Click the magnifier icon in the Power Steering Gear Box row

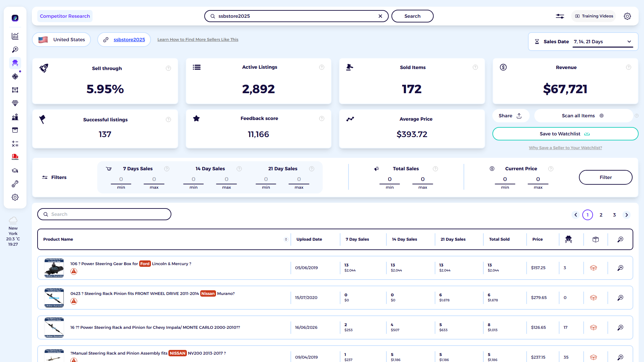click(621, 268)
